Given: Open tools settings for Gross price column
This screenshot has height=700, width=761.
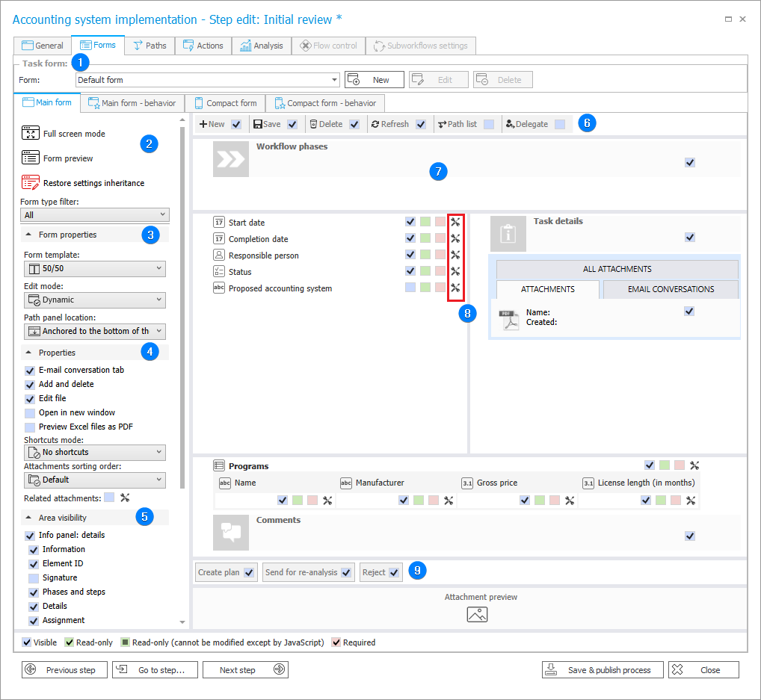Looking at the screenshot, I should 570,501.
